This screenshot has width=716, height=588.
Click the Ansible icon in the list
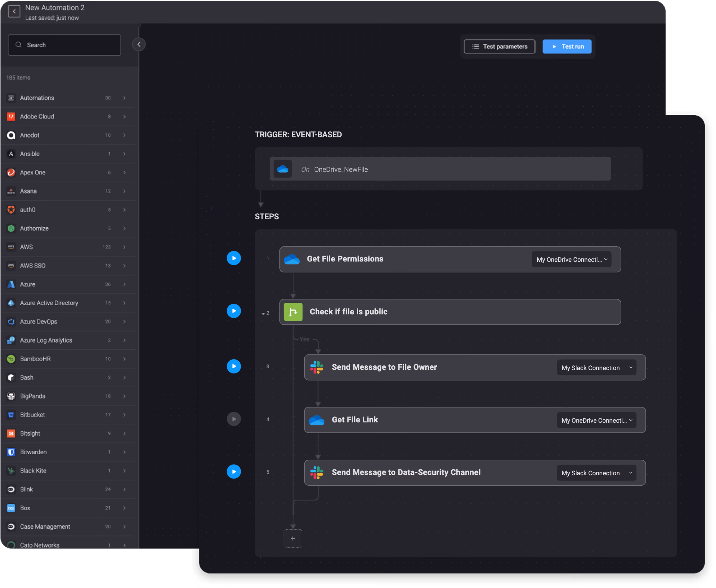[11, 154]
